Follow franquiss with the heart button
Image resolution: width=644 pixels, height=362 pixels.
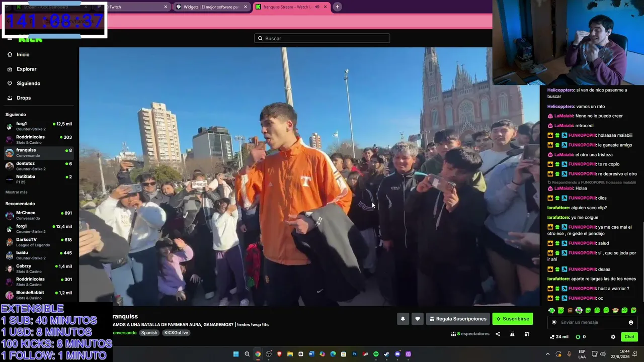pos(418,319)
